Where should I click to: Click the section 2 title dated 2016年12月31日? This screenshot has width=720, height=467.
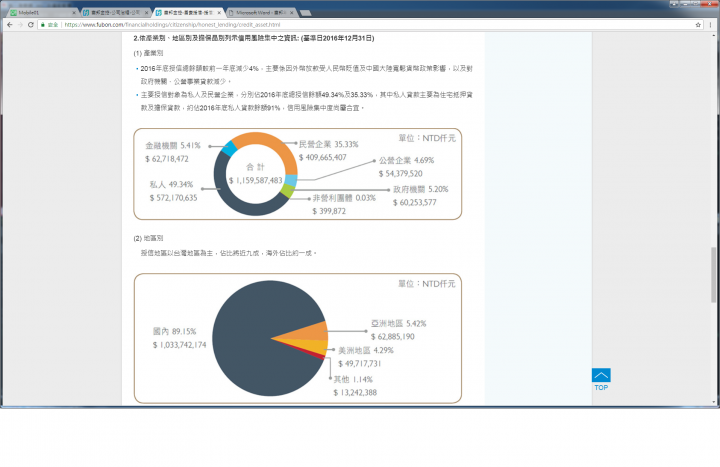click(254, 38)
